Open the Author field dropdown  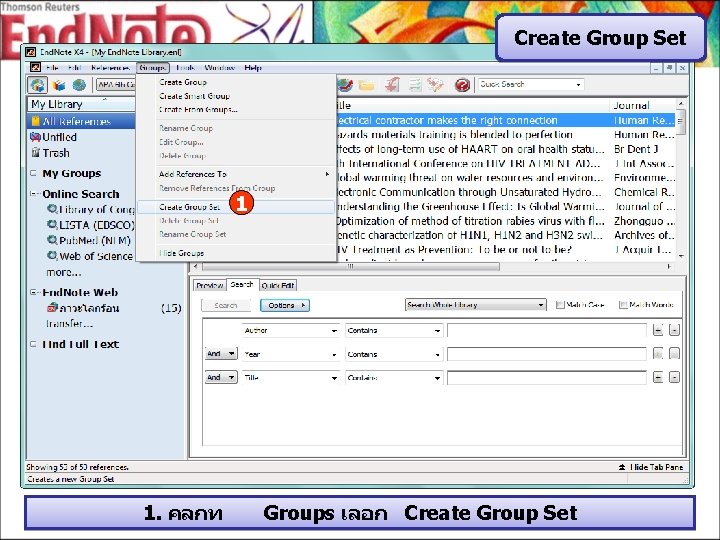coord(290,331)
